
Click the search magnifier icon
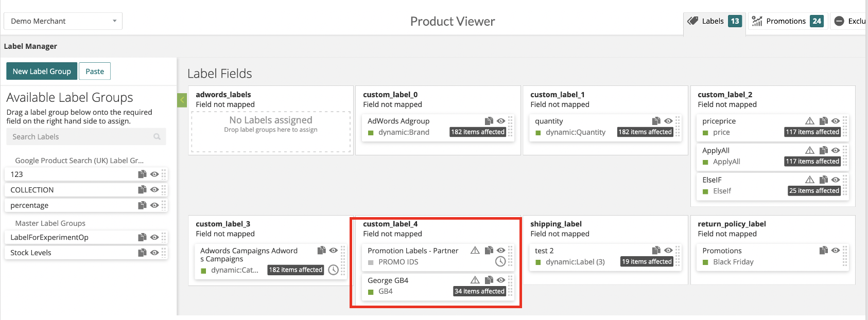(157, 137)
